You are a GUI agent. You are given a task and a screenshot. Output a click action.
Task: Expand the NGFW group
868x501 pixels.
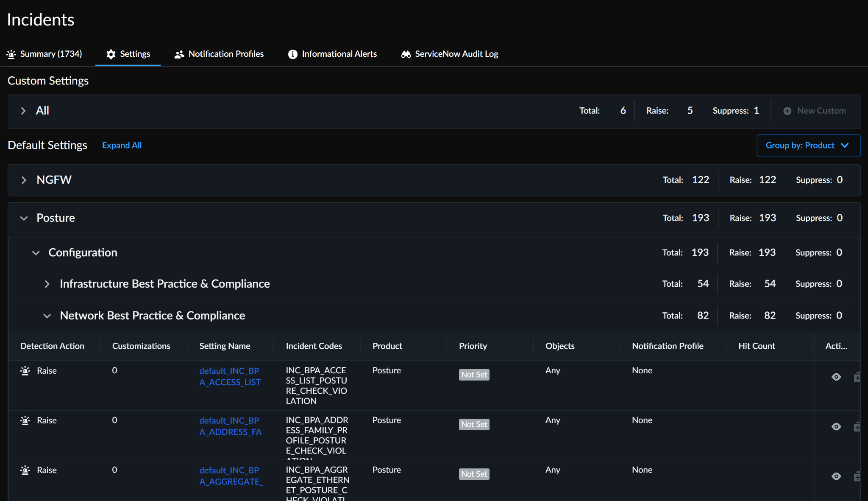[x=24, y=180]
